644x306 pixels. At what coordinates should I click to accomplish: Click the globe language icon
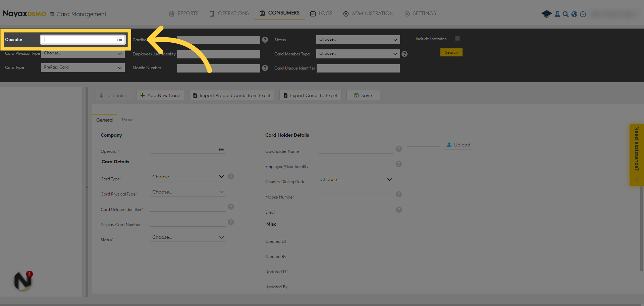click(574, 14)
